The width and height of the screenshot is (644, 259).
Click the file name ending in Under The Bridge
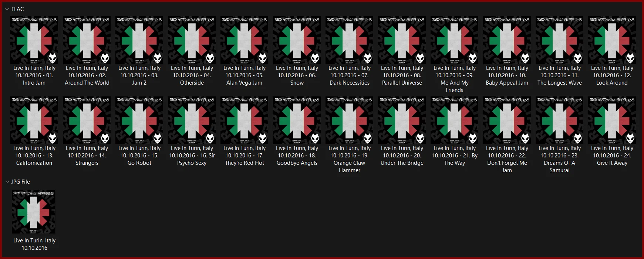tap(402, 156)
